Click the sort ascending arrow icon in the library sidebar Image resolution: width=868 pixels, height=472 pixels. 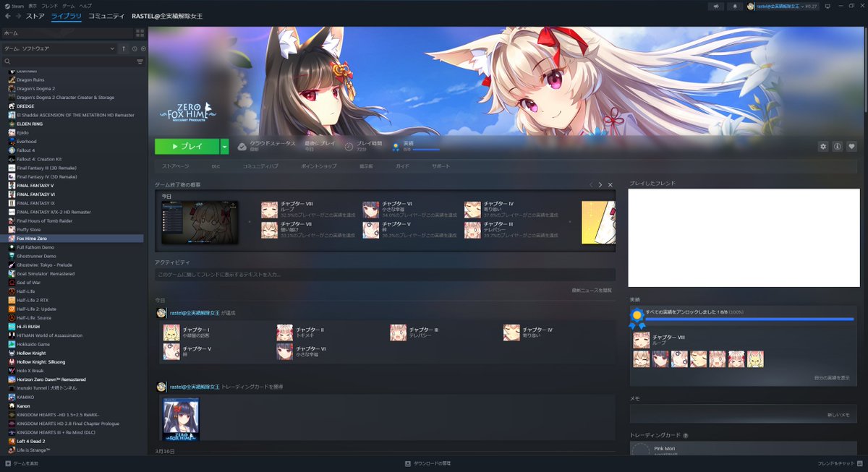[x=124, y=48]
